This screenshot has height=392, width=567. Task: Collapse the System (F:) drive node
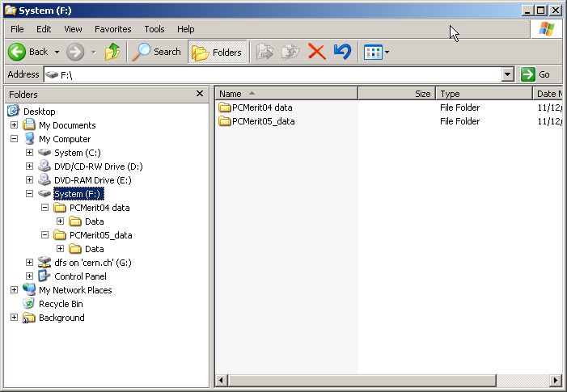(x=29, y=194)
